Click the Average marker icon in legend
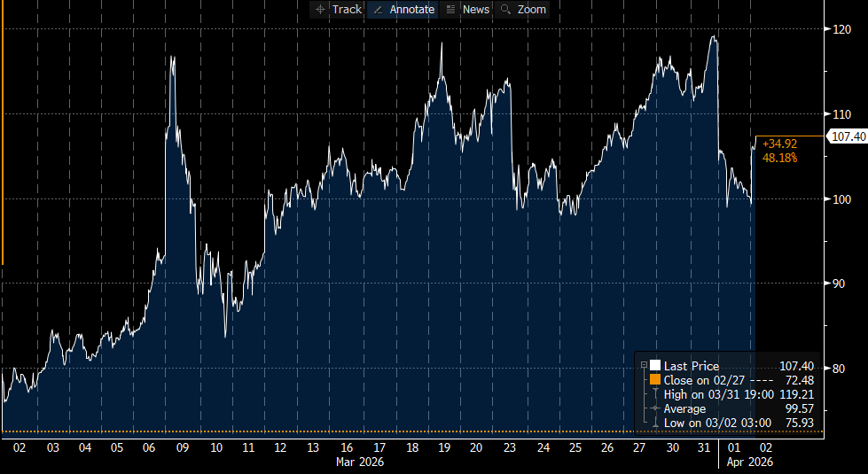The image size is (868, 474). (655, 408)
